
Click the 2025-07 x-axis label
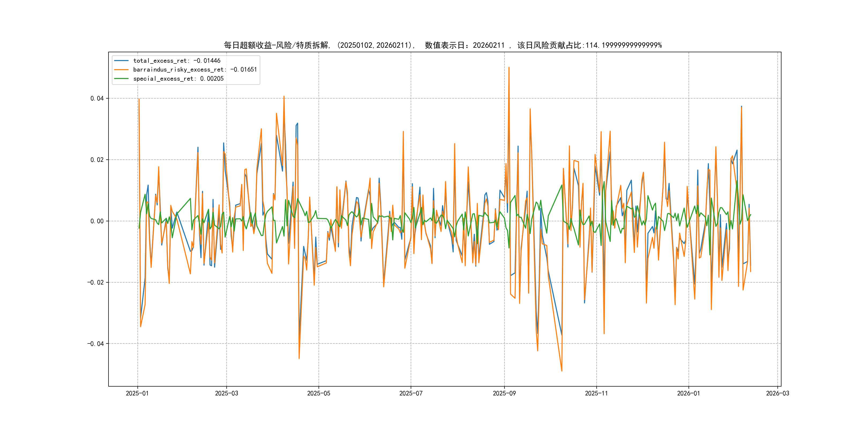click(x=411, y=393)
